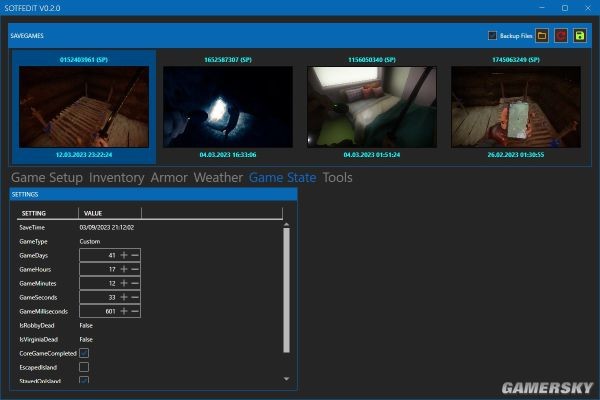This screenshot has width=600, height=400.
Task: Increase GameHours with the plus button
Action: click(x=124, y=269)
